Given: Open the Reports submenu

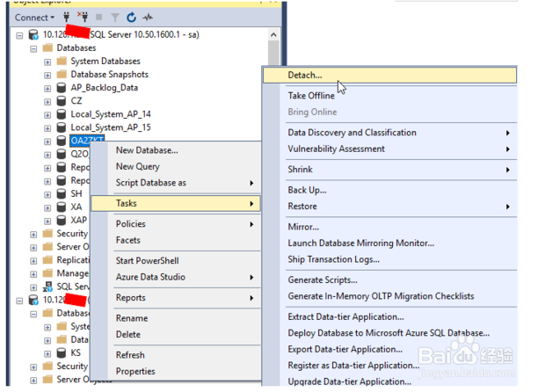Looking at the screenshot, I should [176, 297].
